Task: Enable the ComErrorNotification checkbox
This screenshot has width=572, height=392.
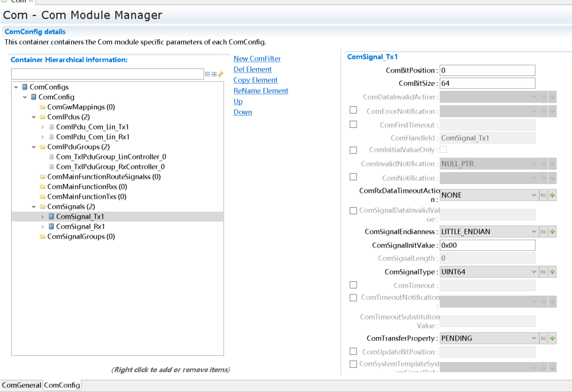Action: pos(353,110)
